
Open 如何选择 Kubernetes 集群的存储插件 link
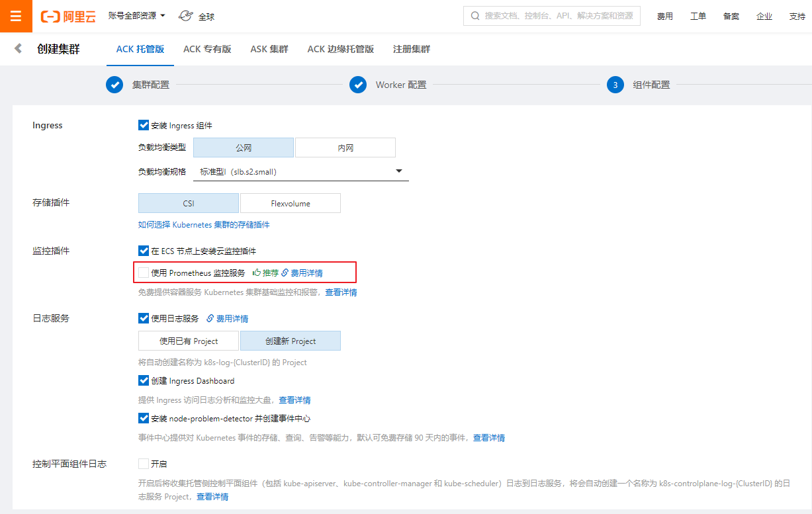coord(204,225)
